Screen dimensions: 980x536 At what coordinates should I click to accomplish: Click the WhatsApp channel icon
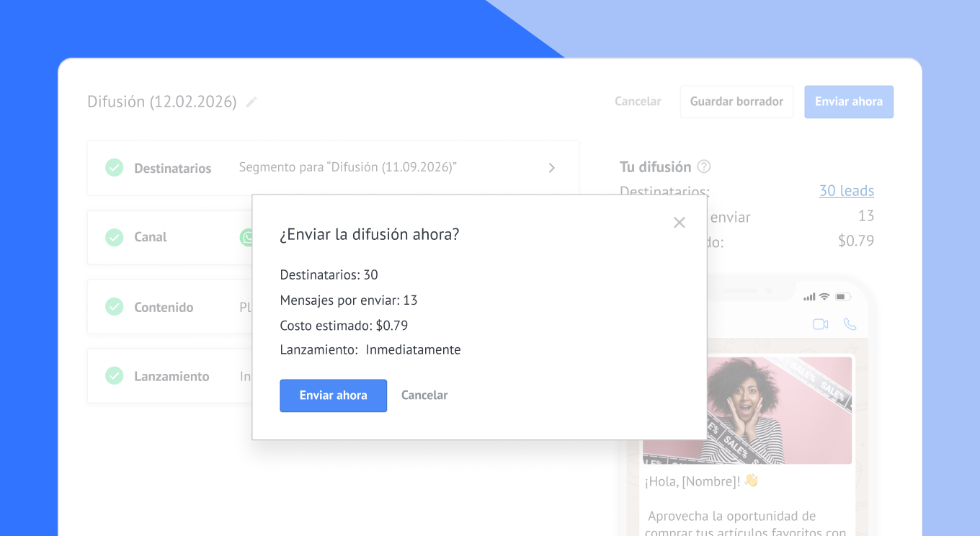(246, 237)
